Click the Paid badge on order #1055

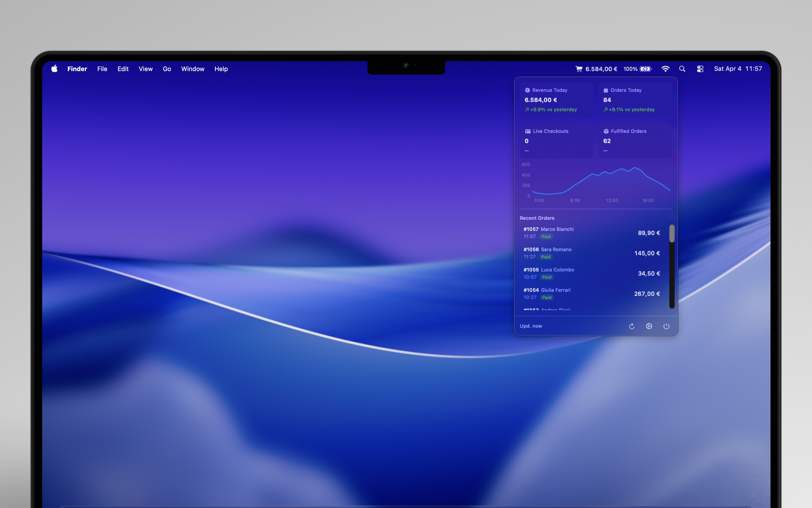547,277
